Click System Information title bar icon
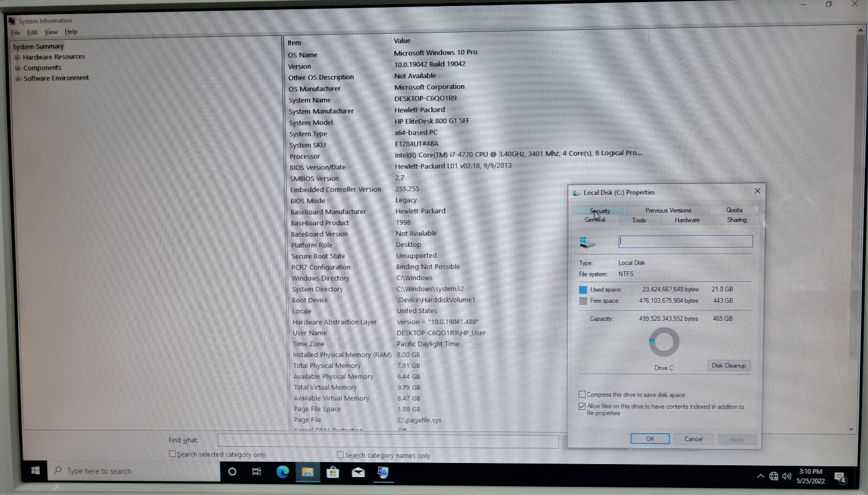Screen dimensions: 868x495 coord(12,21)
